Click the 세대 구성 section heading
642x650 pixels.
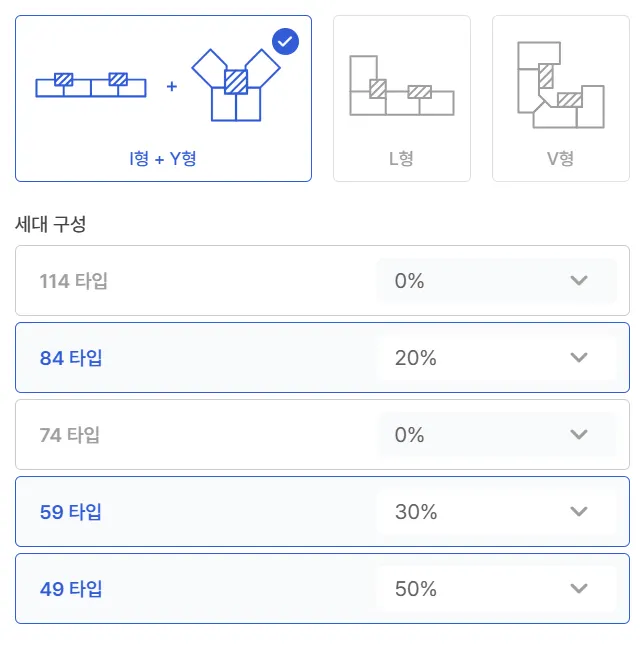pyautogui.click(x=51, y=224)
